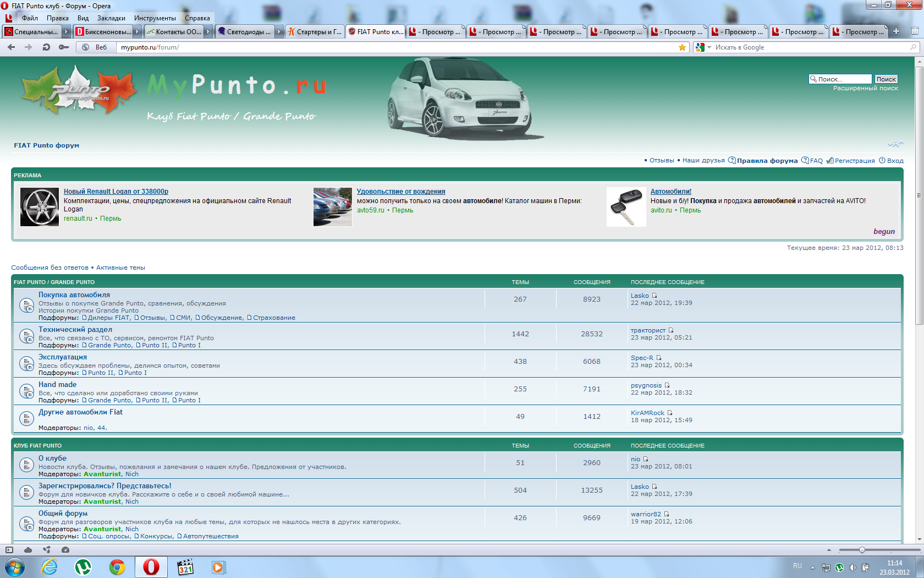The height and width of the screenshot is (578, 924).
Task: Open the Закладки menu
Action: click(111, 18)
